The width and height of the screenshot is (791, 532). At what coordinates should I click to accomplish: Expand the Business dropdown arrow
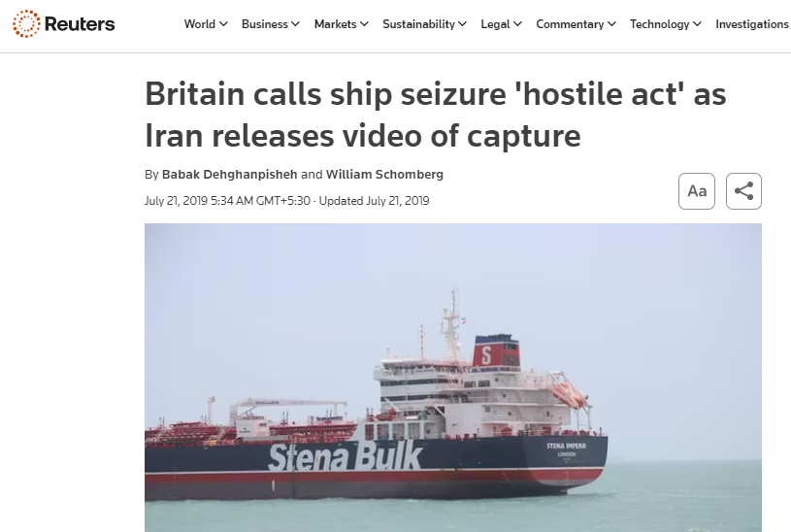tap(296, 24)
